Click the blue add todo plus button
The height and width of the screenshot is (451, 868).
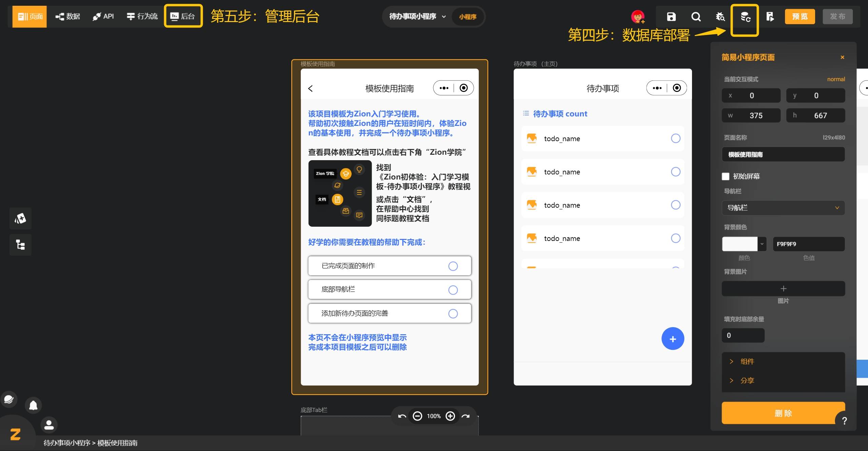coord(673,339)
